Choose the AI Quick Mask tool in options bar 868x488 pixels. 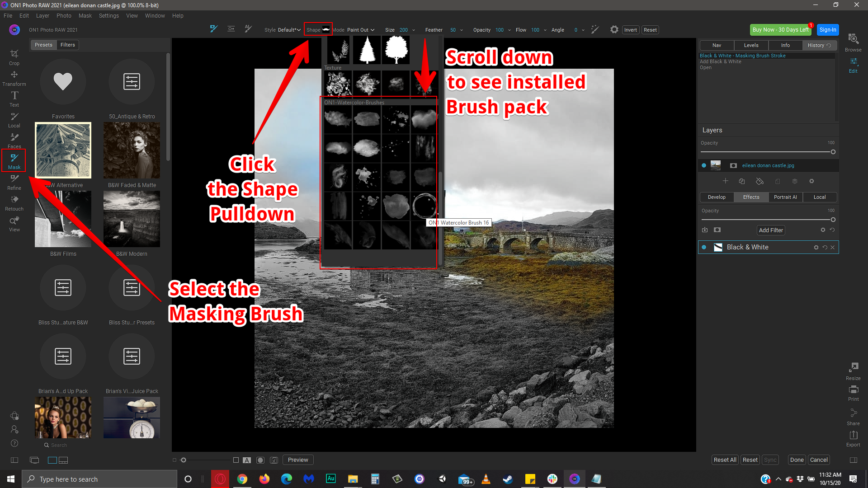[248, 29]
